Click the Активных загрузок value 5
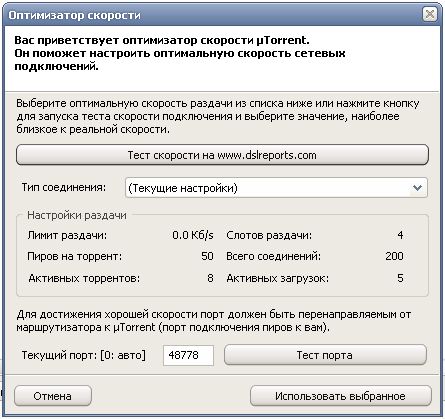Viewport: 445px width, 419px height. 400,278
